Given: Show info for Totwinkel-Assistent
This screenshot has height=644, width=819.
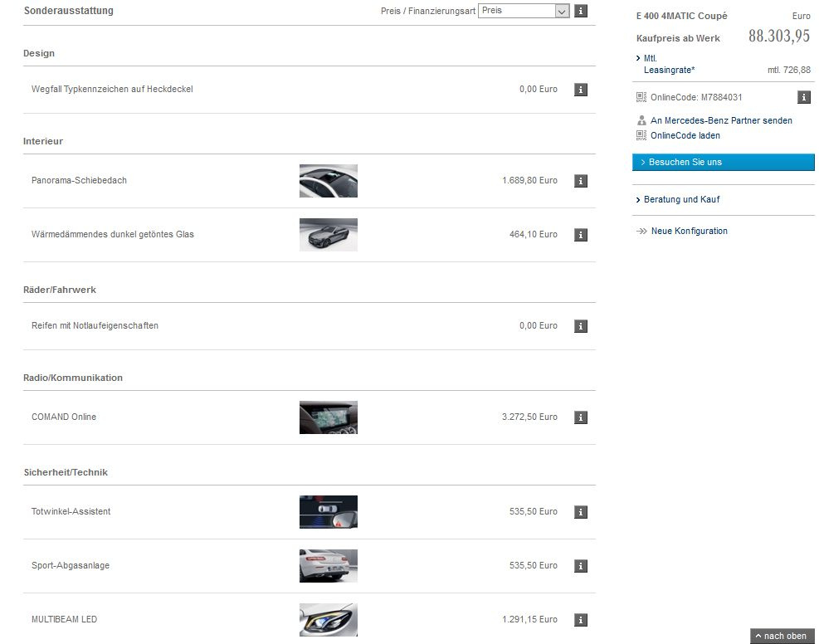Looking at the screenshot, I should pyautogui.click(x=580, y=512).
